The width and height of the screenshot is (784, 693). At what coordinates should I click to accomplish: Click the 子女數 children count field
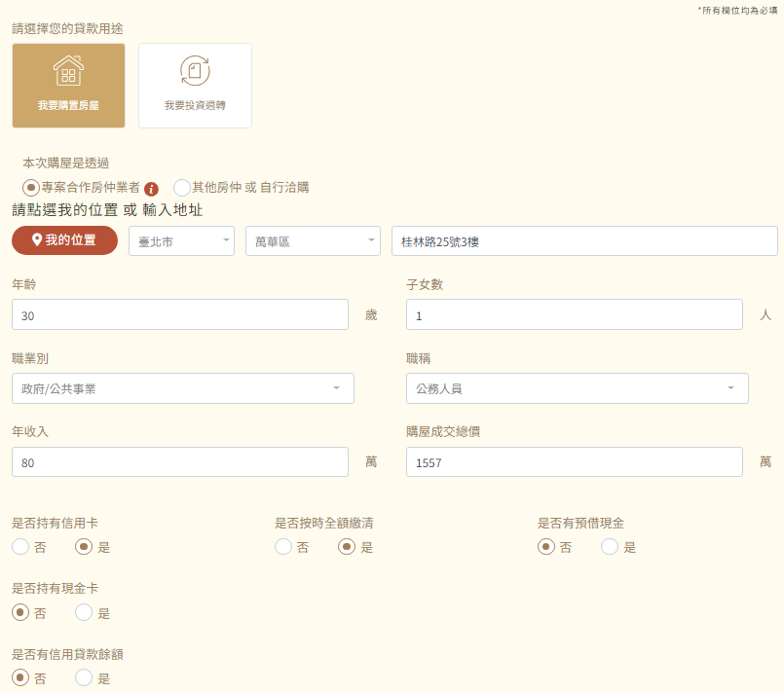pos(577,314)
